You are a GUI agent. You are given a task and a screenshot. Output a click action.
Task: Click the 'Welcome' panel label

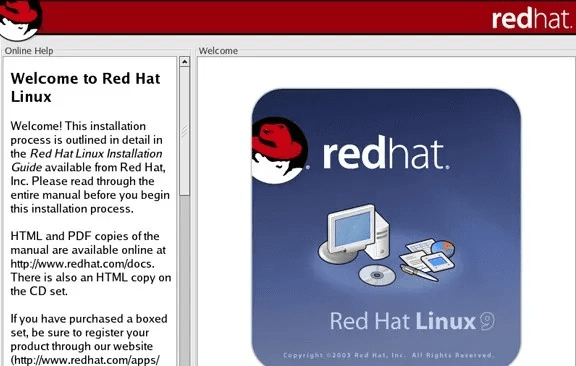[218, 51]
